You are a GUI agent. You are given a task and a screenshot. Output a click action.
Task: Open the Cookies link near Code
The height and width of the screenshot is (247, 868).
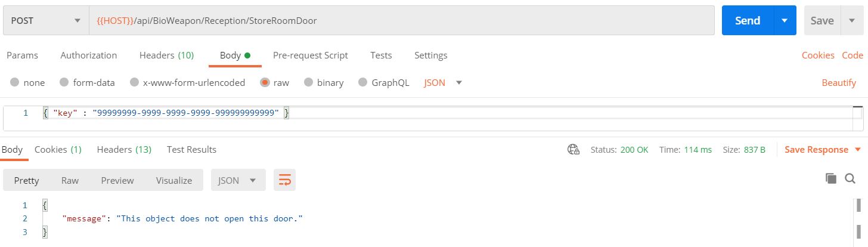818,55
